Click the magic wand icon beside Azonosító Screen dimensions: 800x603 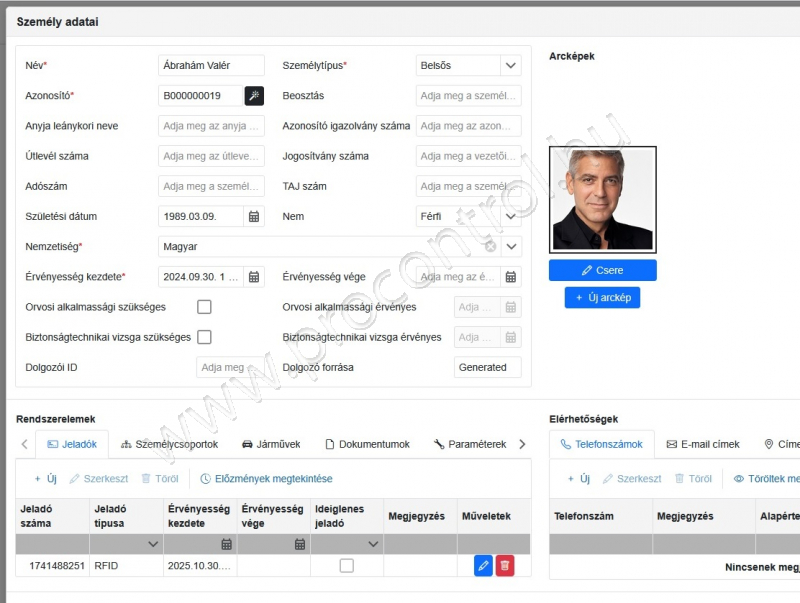coord(255,96)
